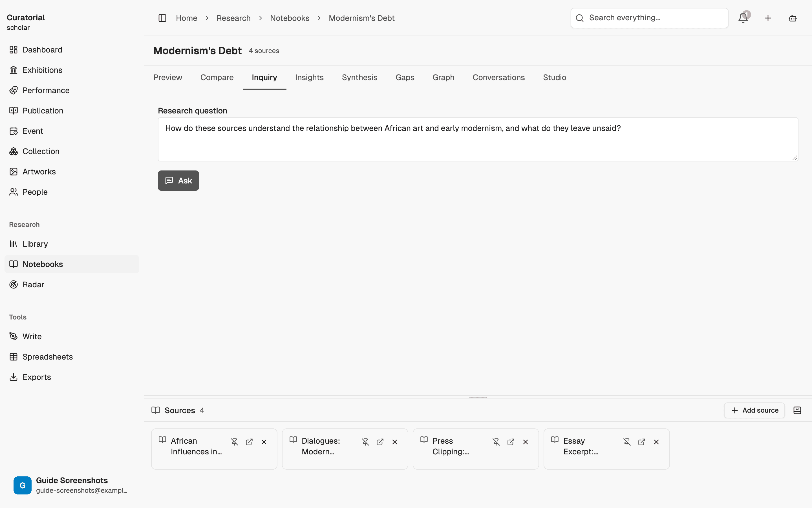This screenshot has width=812, height=508.
Task: Toggle the sidebar panel icon
Action: [162, 18]
